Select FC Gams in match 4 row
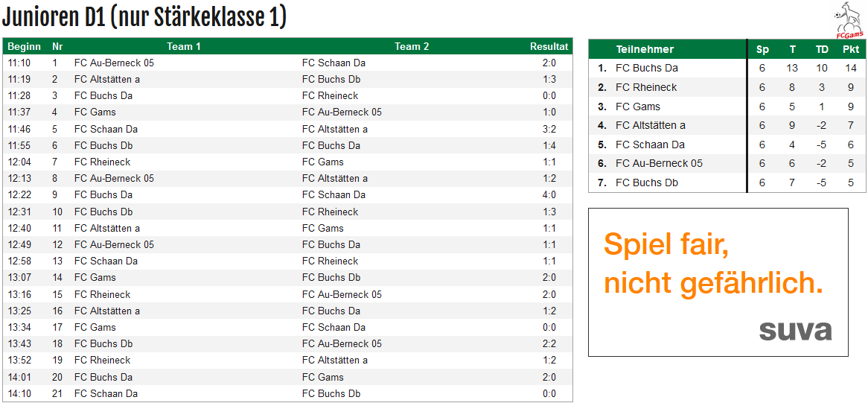This screenshot has width=868, height=403. point(95,112)
